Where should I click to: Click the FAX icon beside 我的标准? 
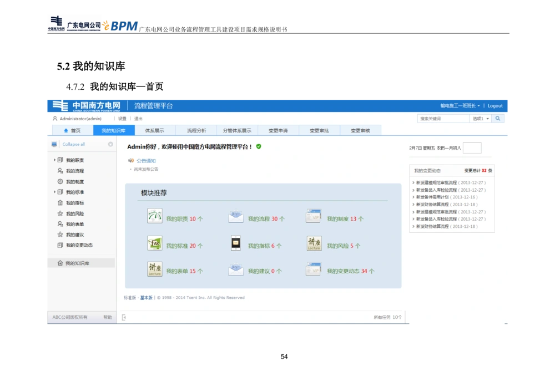click(155, 243)
